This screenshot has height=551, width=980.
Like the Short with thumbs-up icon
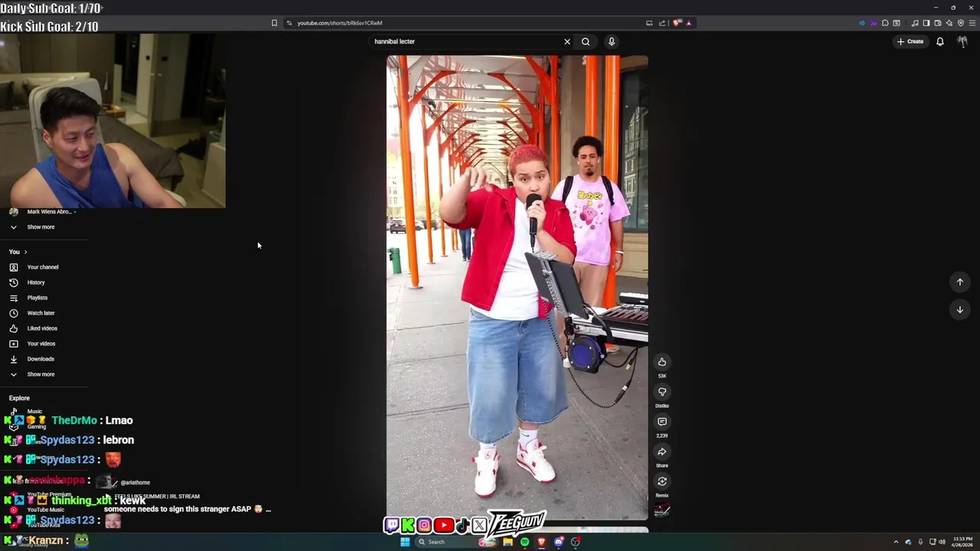tap(662, 362)
